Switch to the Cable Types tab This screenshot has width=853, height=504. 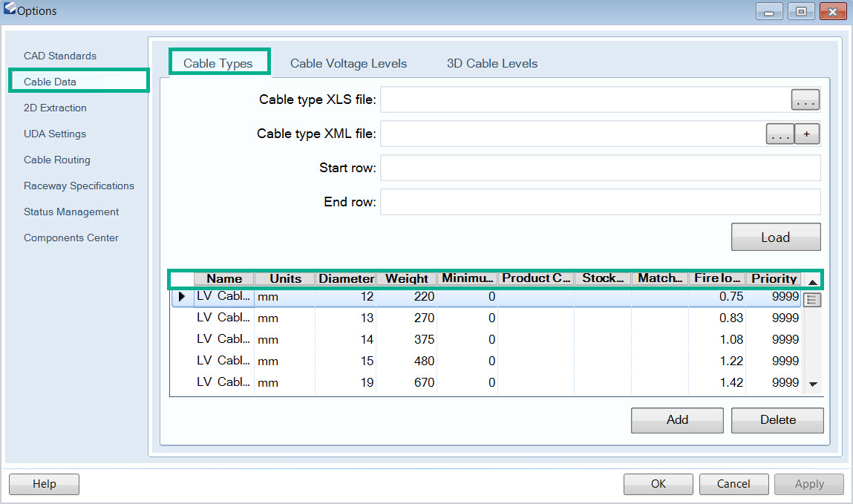coord(219,63)
